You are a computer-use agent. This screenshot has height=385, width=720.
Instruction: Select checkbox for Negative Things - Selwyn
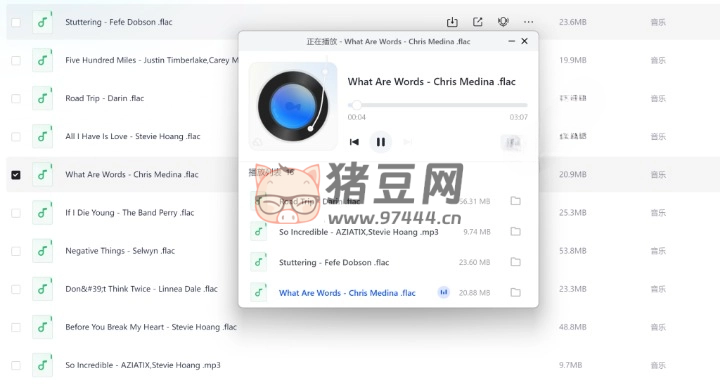click(16, 251)
